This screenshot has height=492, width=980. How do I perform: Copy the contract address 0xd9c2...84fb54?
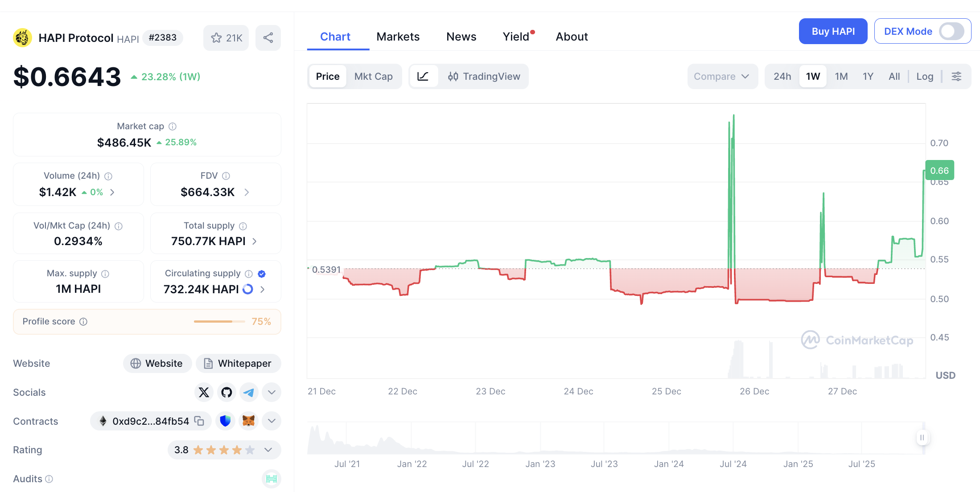[199, 421]
